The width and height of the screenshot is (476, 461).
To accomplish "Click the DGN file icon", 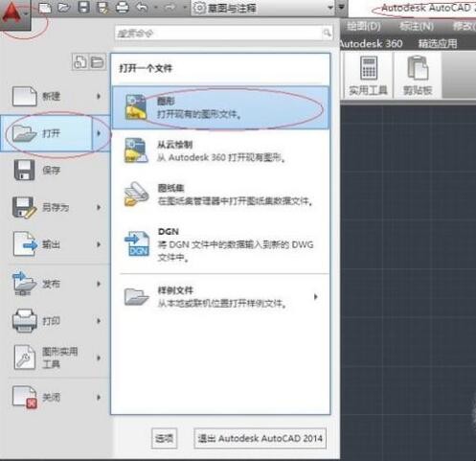I will 137,243.
